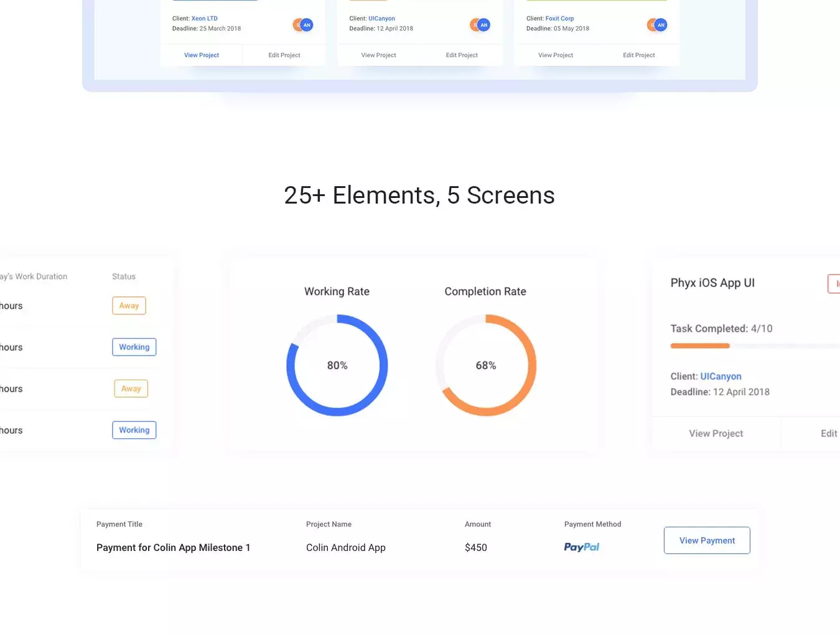
Task: Click the Completion Rate 68% donut chart
Action: [x=486, y=365]
